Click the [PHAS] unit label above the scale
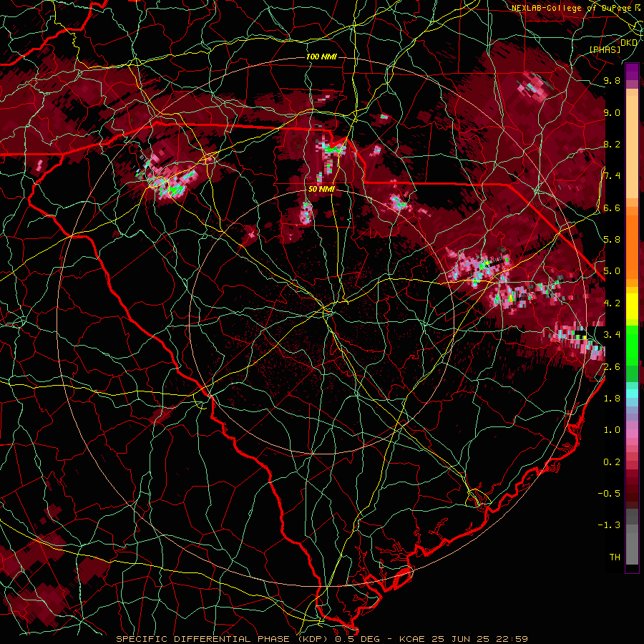 605,49
